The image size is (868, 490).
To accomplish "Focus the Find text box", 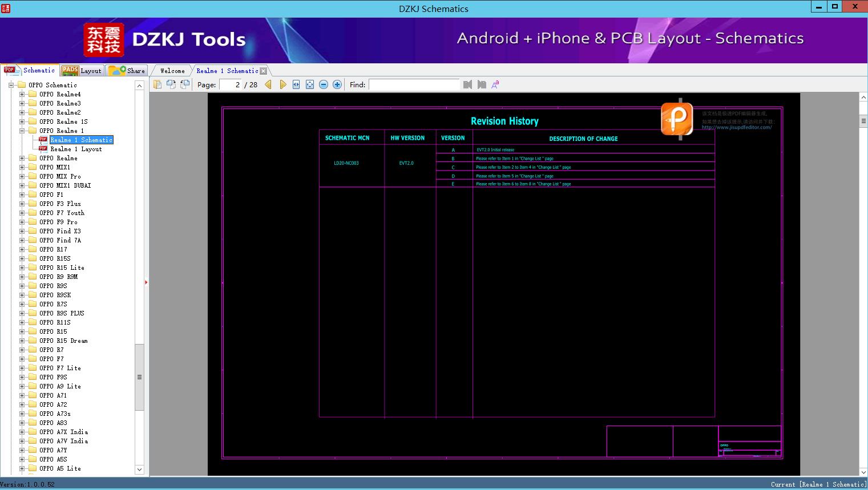I will coord(414,84).
